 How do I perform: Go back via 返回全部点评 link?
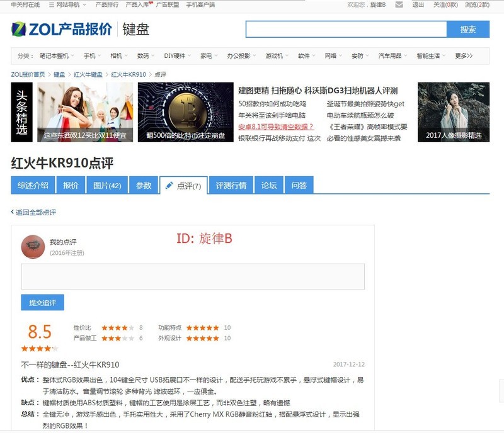34,212
